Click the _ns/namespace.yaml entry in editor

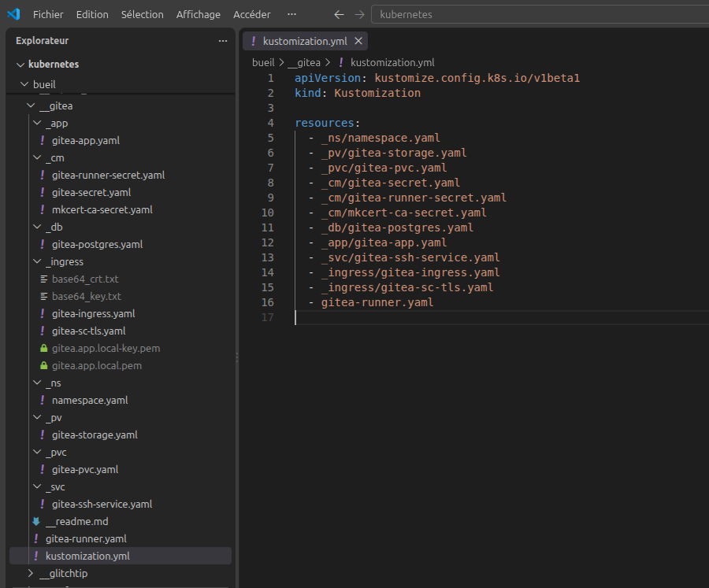pyautogui.click(x=380, y=138)
